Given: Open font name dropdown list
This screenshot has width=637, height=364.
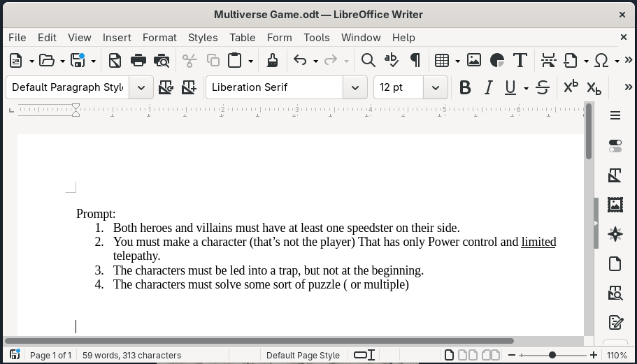Looking at the screenshot, I should coord(355,87).
